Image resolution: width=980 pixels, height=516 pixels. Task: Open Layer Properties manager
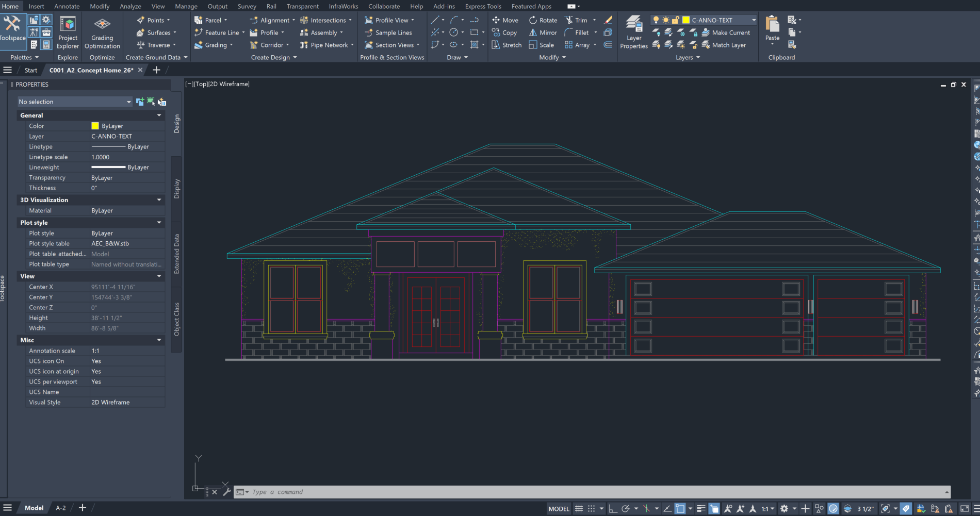(x=633, y=32)
